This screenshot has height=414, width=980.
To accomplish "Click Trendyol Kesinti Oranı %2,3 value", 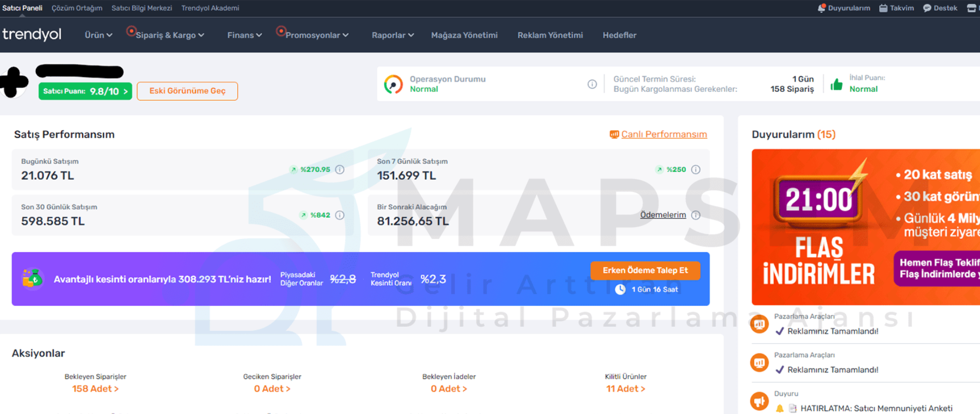I will 433,279.
